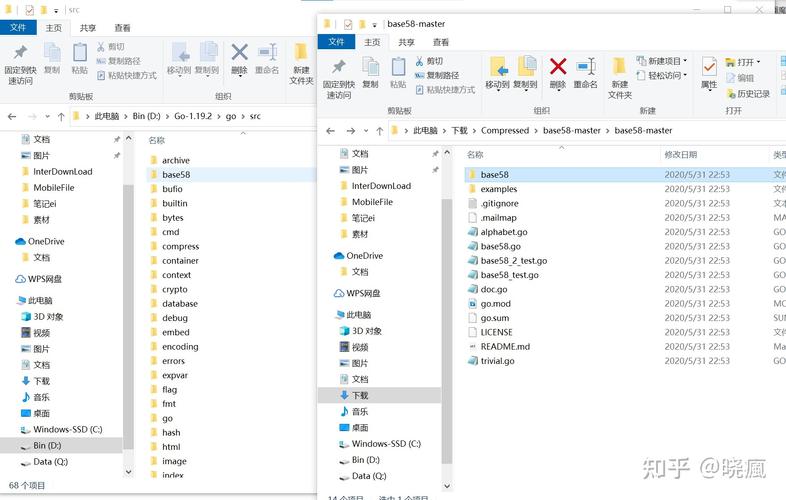Click breadcrumb chevron after Compressed in address bar
The image size is (786, 500).
(536, 131)
